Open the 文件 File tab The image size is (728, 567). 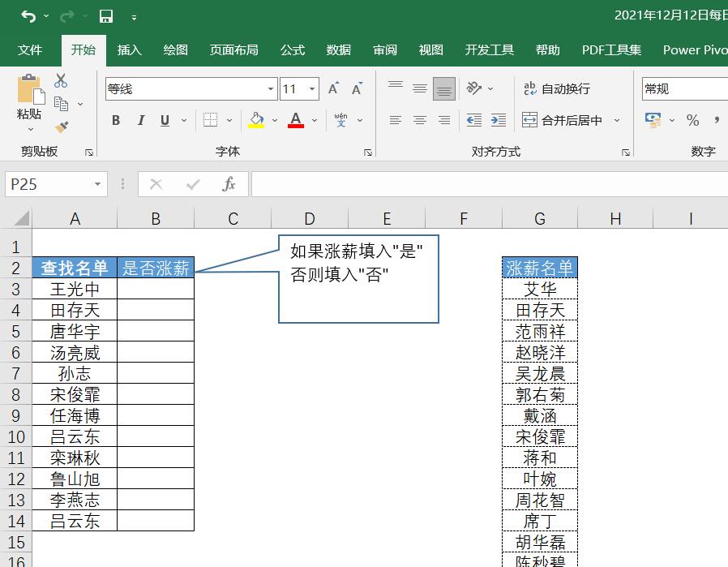[30, 50]
